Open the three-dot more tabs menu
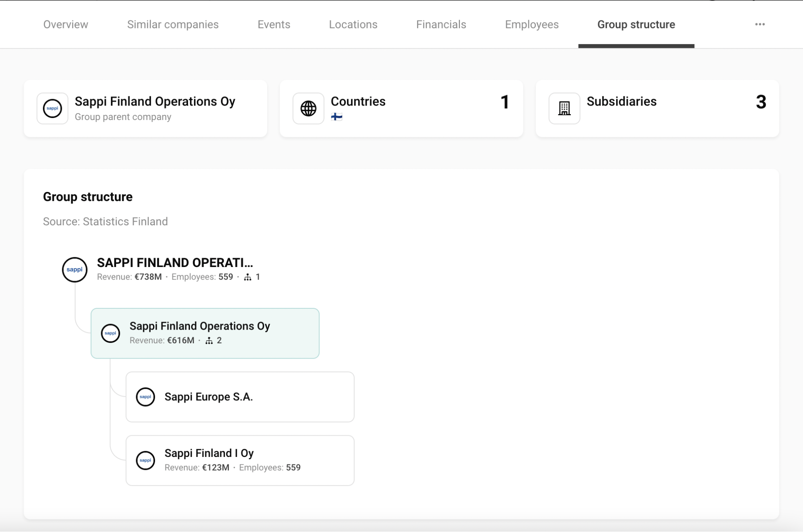 760,24
